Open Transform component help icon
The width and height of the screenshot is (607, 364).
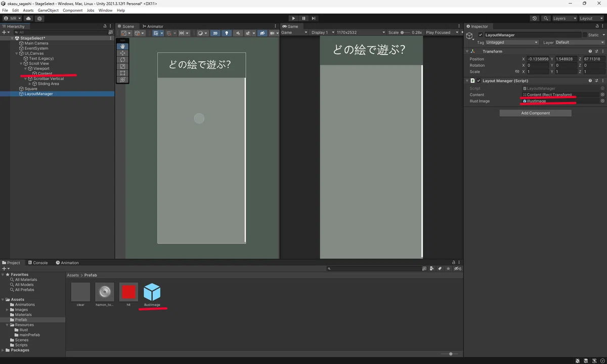590,51
